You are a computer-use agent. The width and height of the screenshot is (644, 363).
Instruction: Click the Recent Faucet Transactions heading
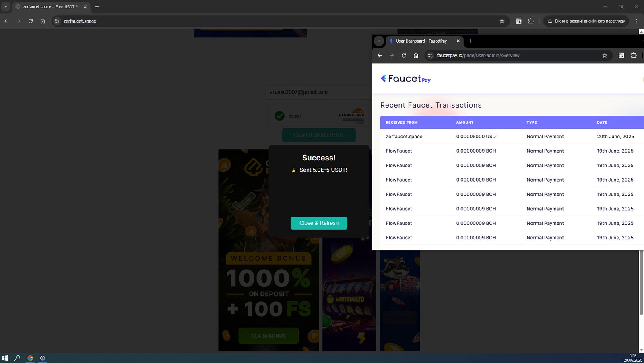coord(431,105)
